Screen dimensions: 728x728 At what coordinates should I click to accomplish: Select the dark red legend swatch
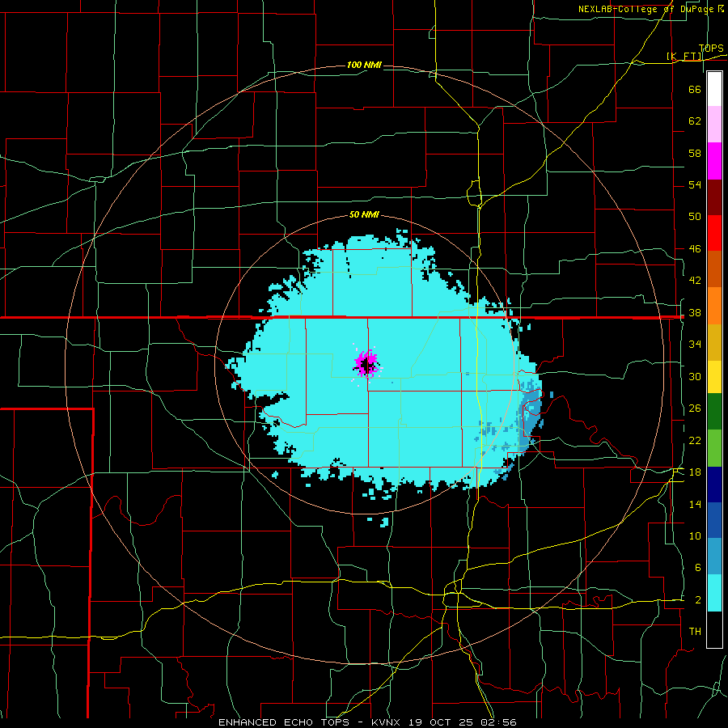(x=714, y=197)
